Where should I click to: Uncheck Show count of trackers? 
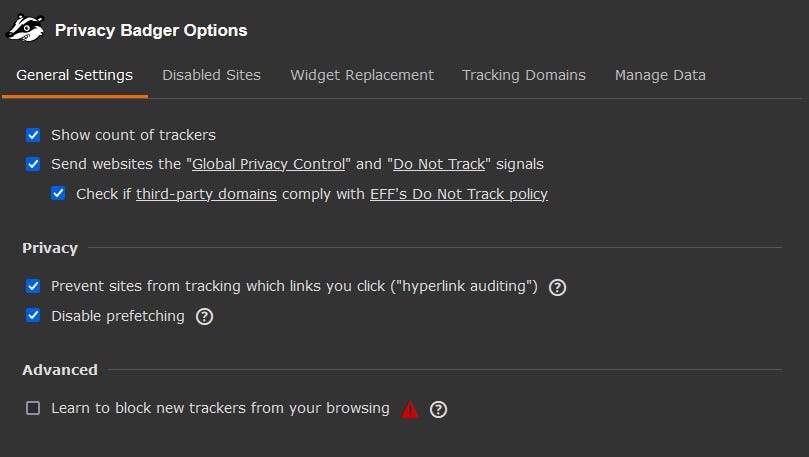click(33, 135)
